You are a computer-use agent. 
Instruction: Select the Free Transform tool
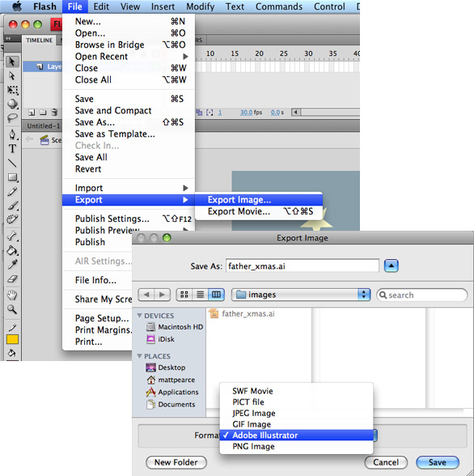pos(12,90)
